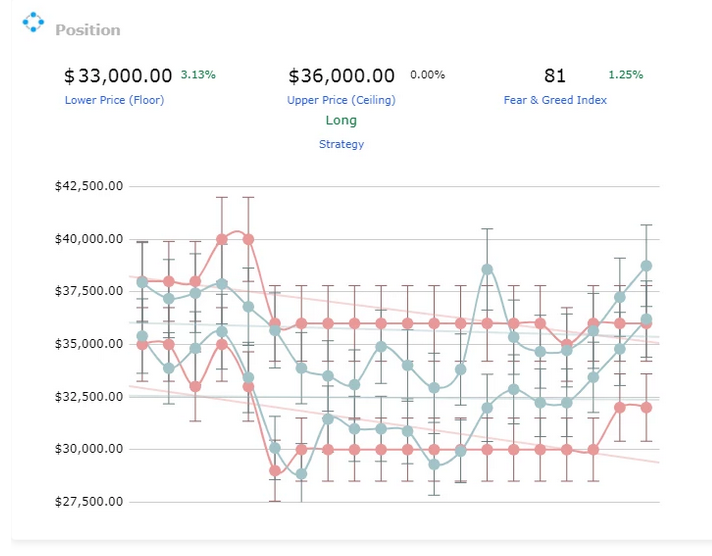The image size is (712, 556).
Task: Click the $42,500.00 axis label
Action: coord(89,186)
